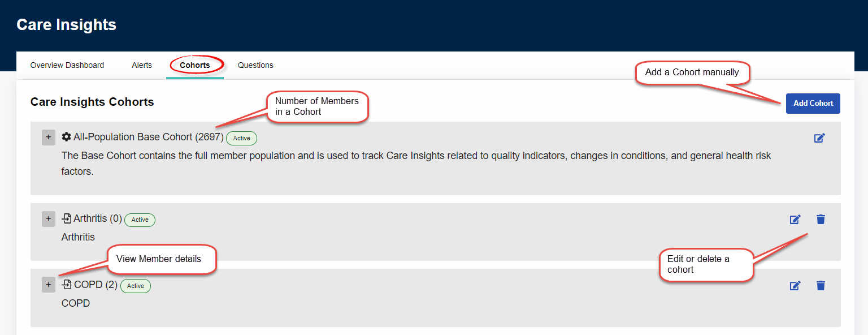
Task: Click the Active badge on All-Population Base Cohort
Action: (242, 138)
